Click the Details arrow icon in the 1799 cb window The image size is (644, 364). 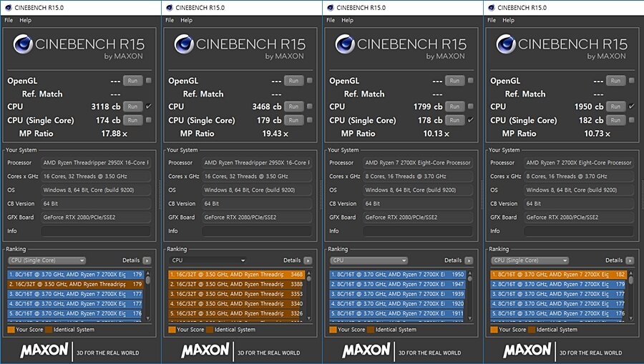pos(469,260)
